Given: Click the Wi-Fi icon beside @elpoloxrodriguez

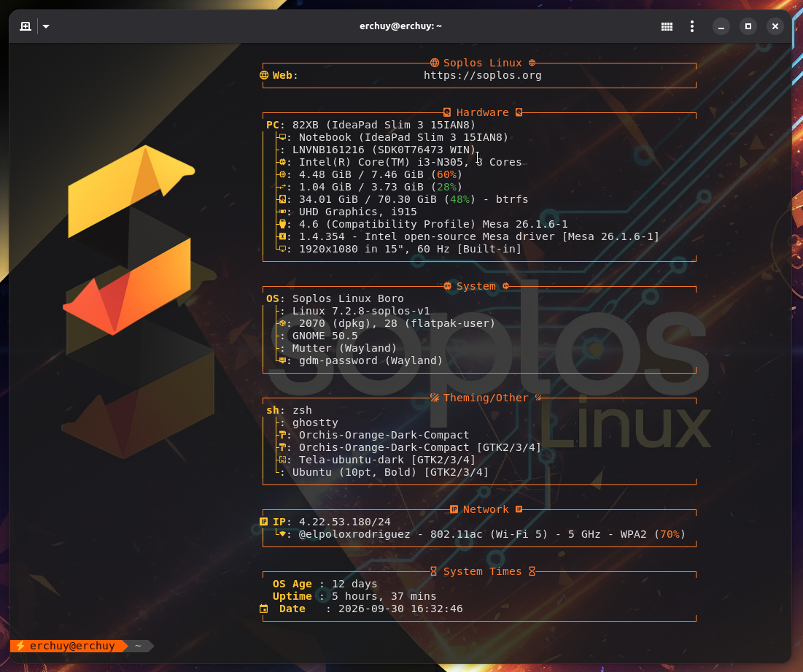Looking at the screenshot, I should point(282,534).
